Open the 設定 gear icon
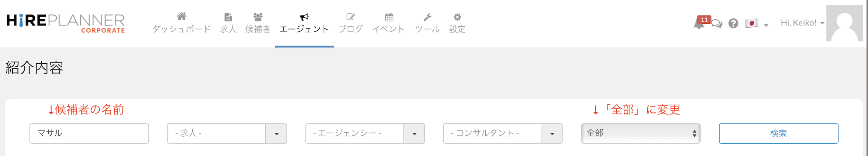The height and width of the screenshot is (156, 868). coord(457,17)
